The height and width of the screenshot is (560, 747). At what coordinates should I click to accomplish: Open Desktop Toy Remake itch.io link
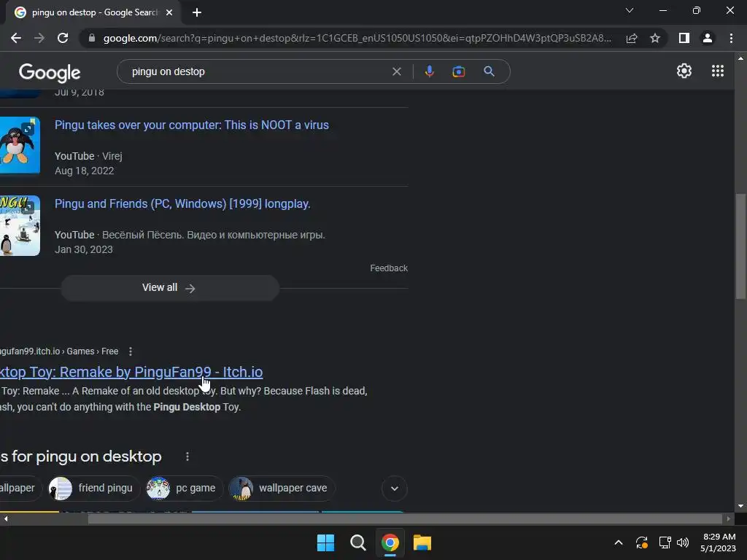131,372
